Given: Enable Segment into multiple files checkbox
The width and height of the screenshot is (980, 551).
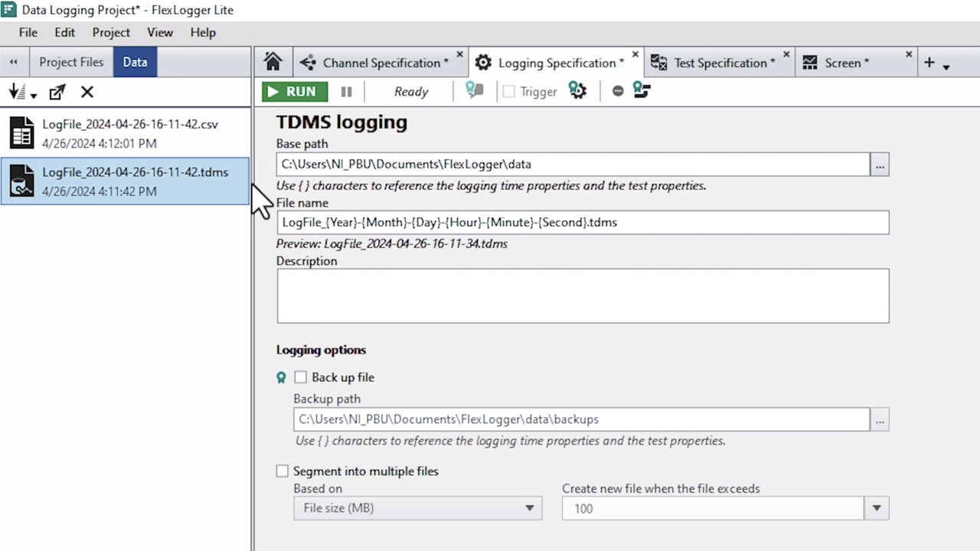Looking at the screenshot, I should (283, 471).
